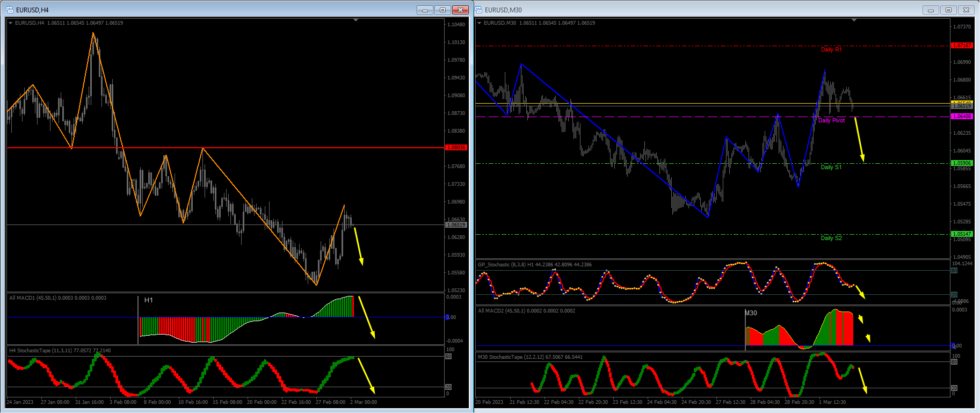Click the H1 label in the MACD1 subwindow

click(149, 300)
